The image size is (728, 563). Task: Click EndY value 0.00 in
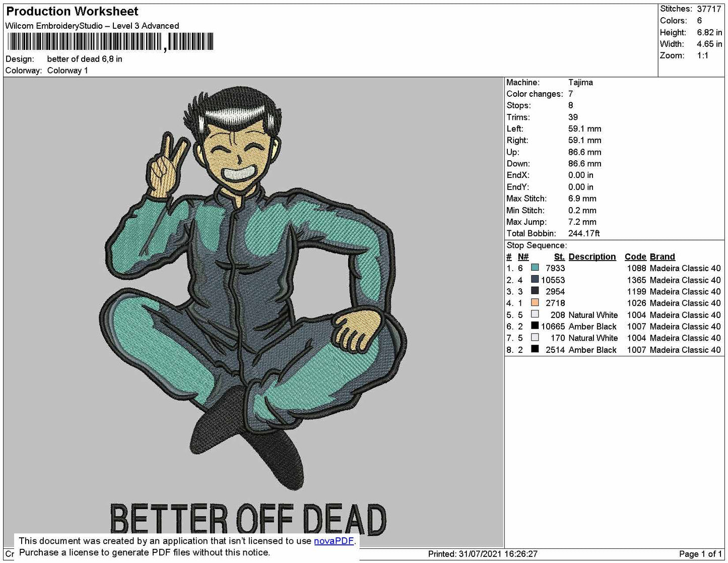click(x=580, y=186)
